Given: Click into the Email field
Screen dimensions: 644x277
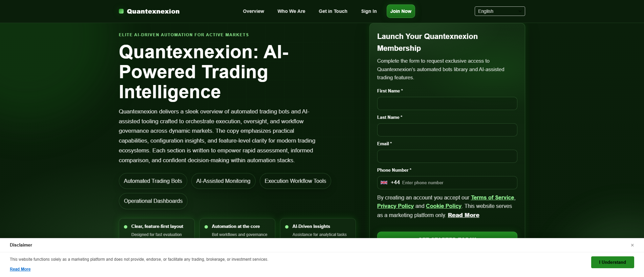Looking at the screenshot, I should [447, 156].
